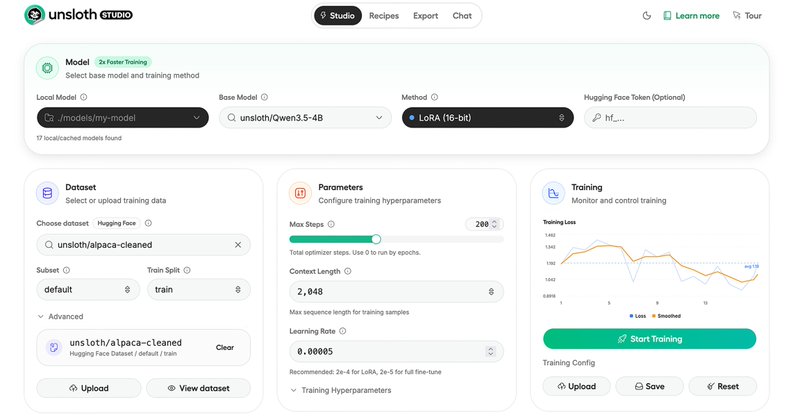
Task: Click the Learning Rate stepper arrows
Action: [490, 352]
